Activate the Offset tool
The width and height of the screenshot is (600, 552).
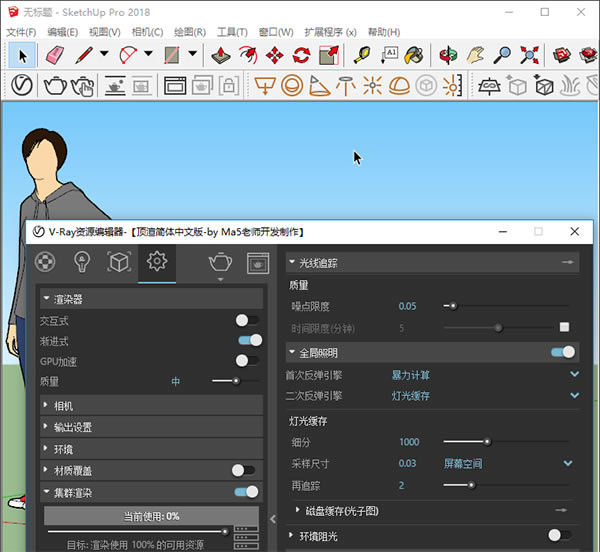point(248,55)
